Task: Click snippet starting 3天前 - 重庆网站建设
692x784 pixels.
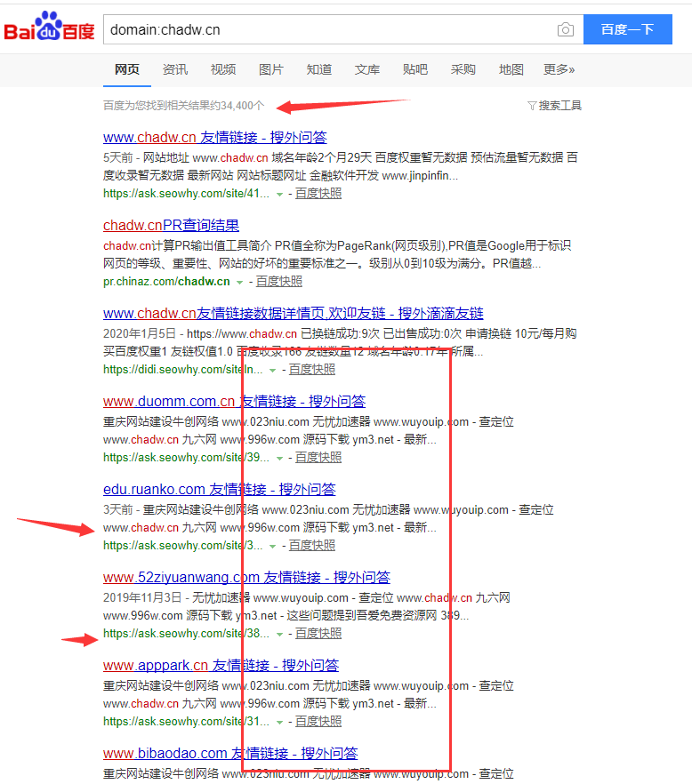Action: 328,518
